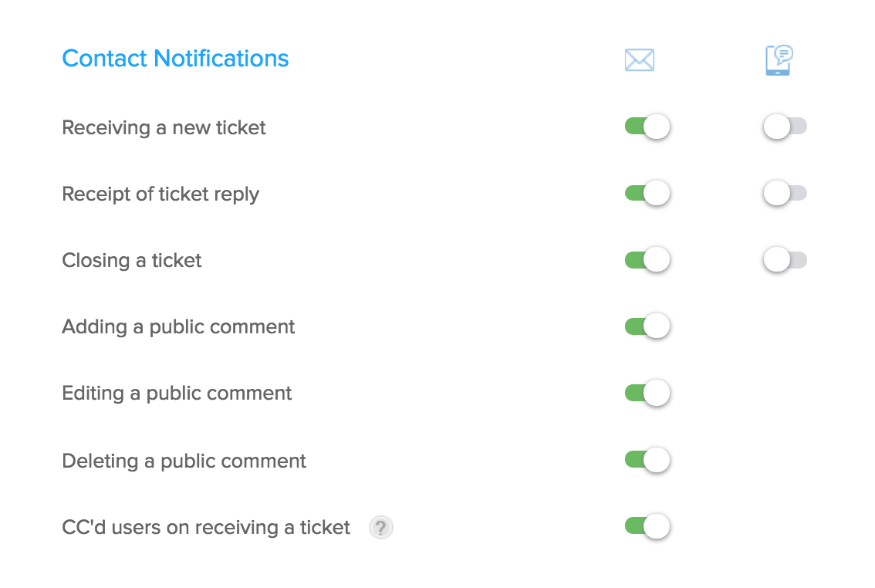
Task: Click the "Closing a ticket" label
Action: (131, 261)
